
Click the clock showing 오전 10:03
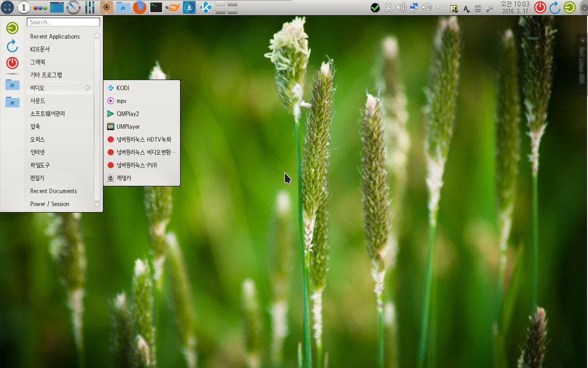(x=515, y=7)
